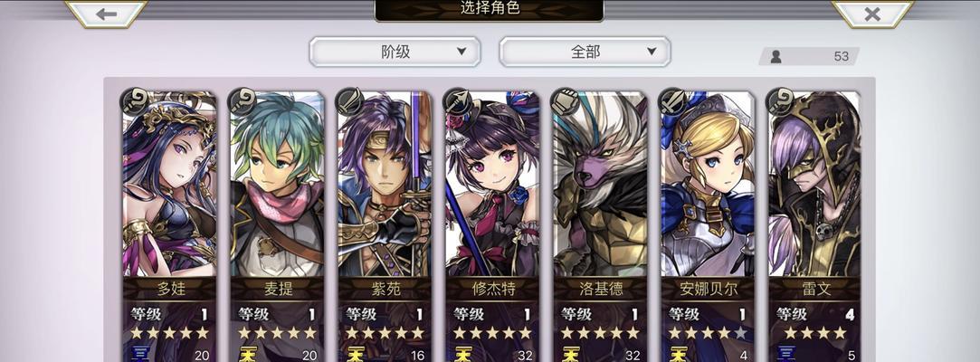Click the character count person icon
Image resolution: width=980 pixels, height=362 pixels.
coord(775,56)
